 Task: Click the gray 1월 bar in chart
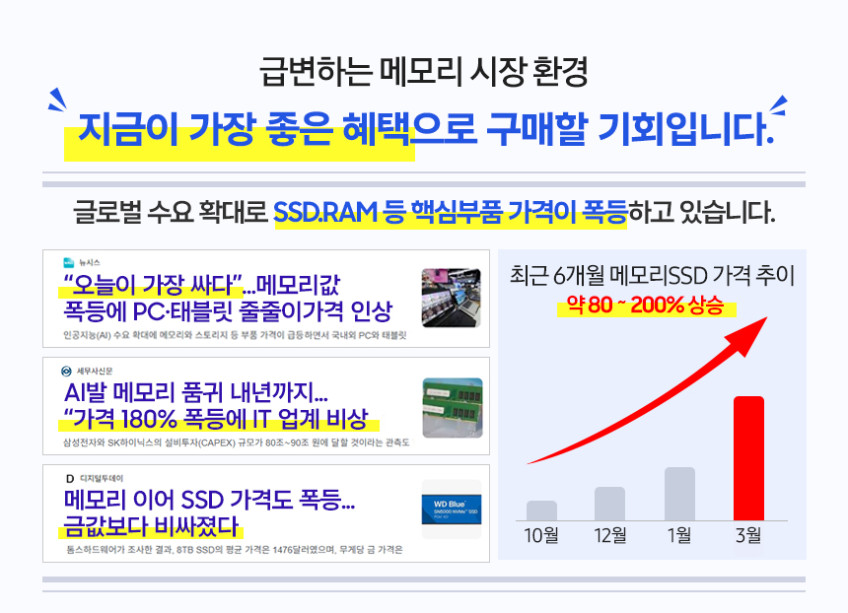tap(679, 493)
